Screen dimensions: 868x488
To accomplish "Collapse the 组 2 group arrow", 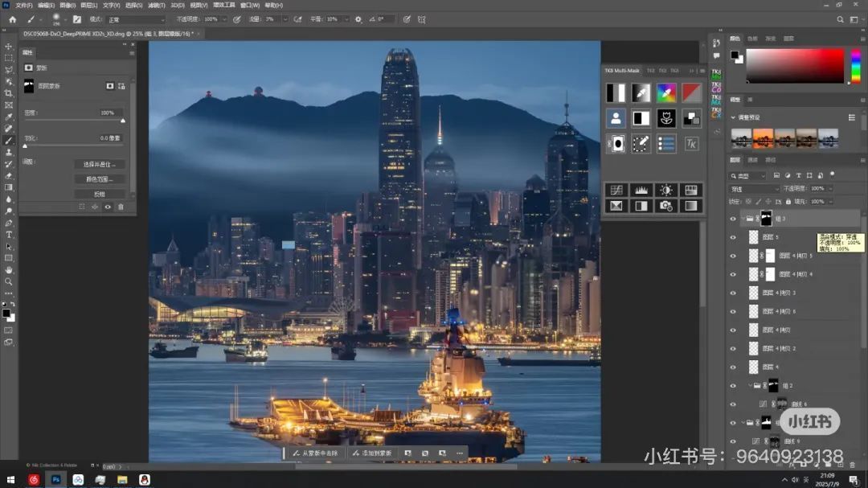I will coord(750,386).
